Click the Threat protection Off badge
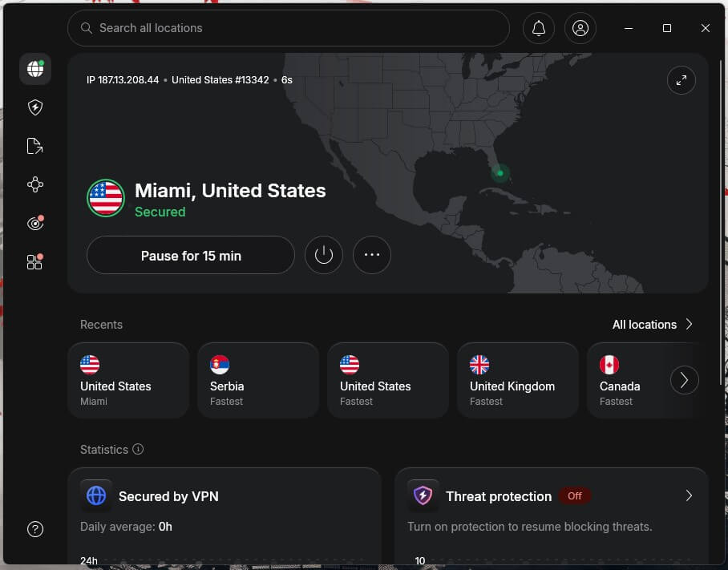 tap(574, 495)
